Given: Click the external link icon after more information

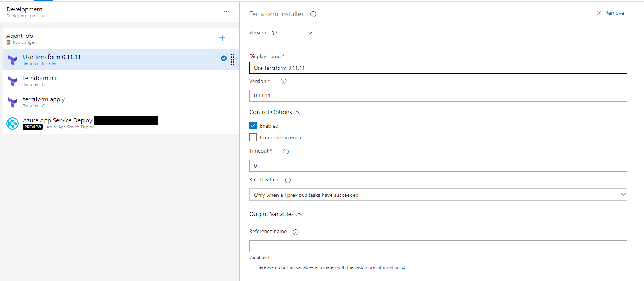Looking at the screenshot, I should tap(403, 267).
